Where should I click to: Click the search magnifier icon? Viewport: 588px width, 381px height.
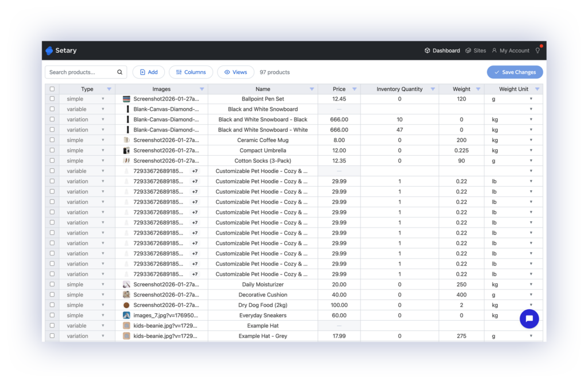point(119,72)
